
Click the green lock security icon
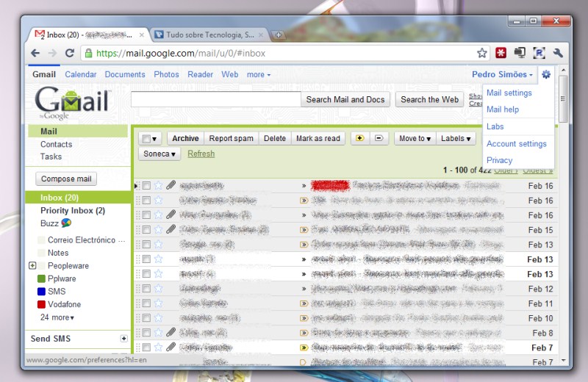(88, 53)
